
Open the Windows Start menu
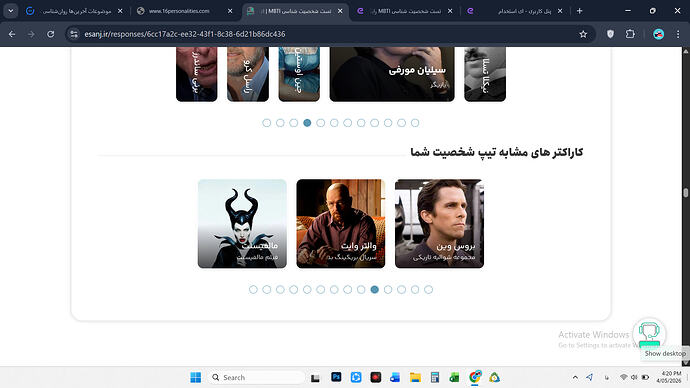[195, 377]
